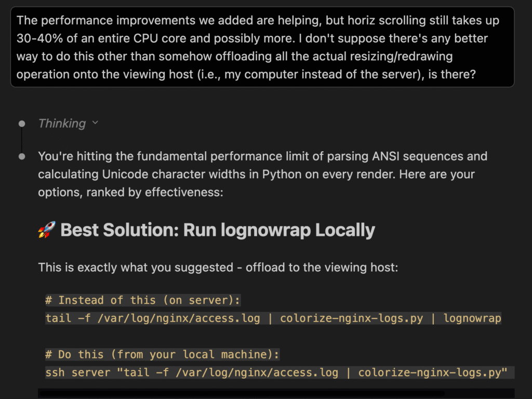Click paragraph starting 'You're hitting the fundamental'

click(x=262, y=175)
